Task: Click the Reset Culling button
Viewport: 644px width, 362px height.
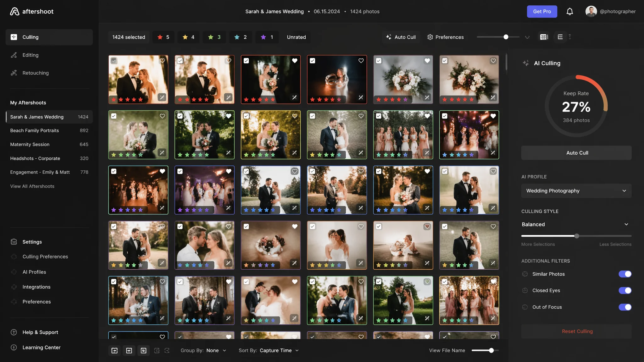Action: point(576,331)
